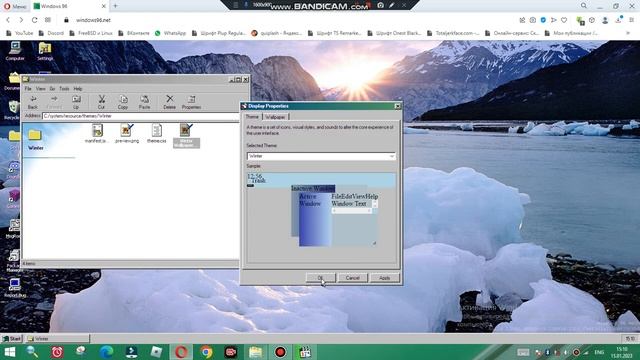Click the Back button in the file explorer toolbar
The height and width of the screenshot is (360, 640).
point(33,102)
